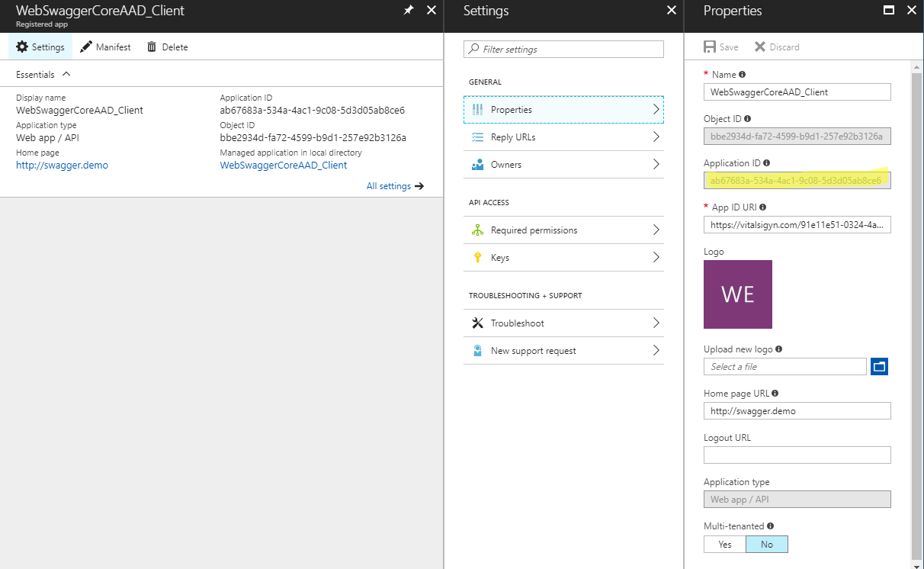Set Multi-tenanted to No

coord(766,544)
